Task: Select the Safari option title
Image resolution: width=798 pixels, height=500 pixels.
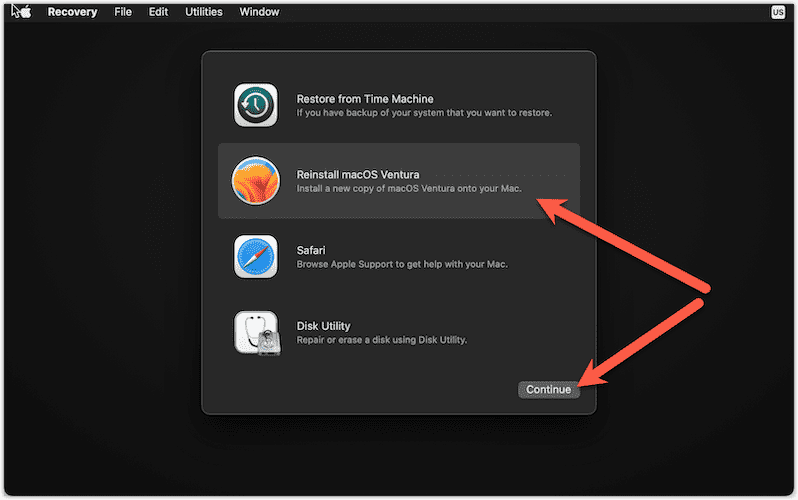Action: pos(312,250)
